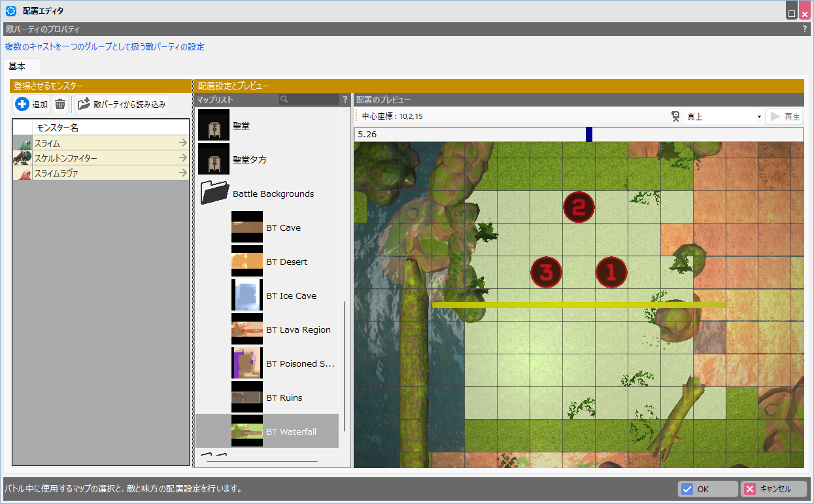The height and width of the screenshot is (504, 814).
Task: Click the camera view icon beside 真上
Action: click(x=676, y=116)
